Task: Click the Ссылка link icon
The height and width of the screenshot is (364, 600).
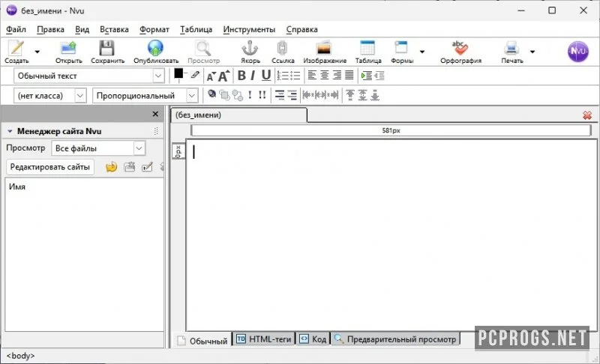Action: click(x=283, y=48)
